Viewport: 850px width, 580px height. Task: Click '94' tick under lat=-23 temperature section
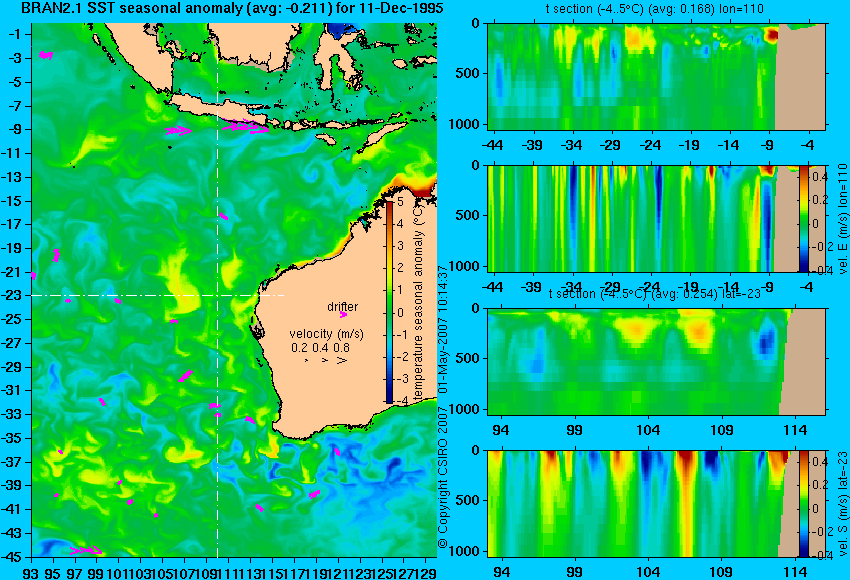(x=501, y=430)
